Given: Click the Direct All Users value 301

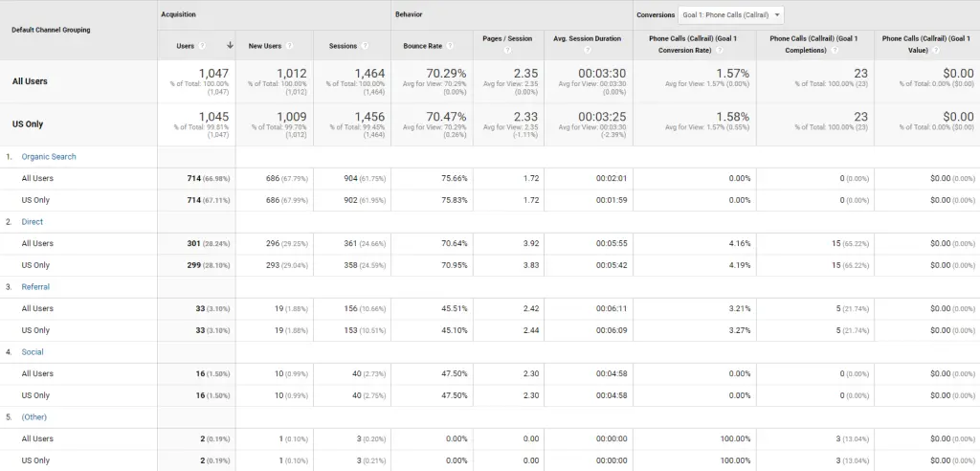Looking at the screenshot, I should (193, 243).
